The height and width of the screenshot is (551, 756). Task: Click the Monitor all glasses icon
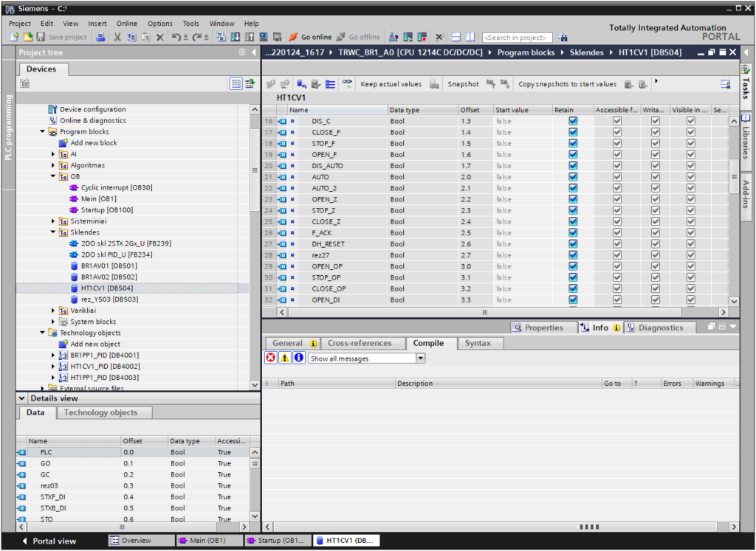[347, 84]
